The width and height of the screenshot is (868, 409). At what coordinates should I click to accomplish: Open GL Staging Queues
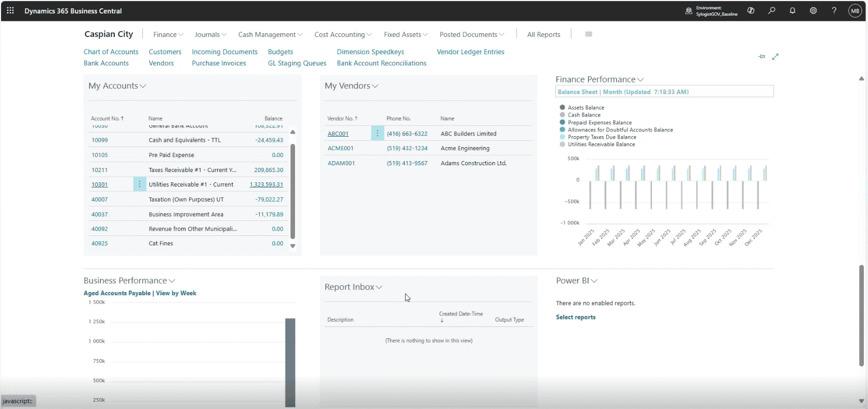tap(297, 63)
